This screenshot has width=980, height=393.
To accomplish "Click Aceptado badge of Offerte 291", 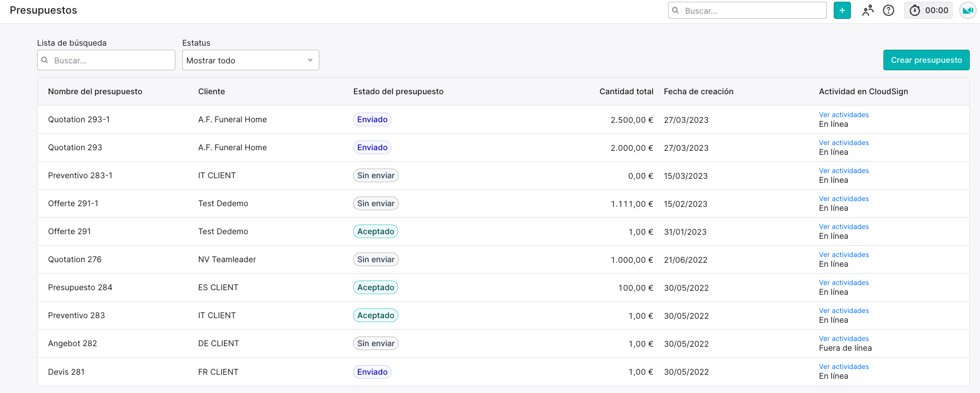I will pyautogui.click(x=375, y=231).
